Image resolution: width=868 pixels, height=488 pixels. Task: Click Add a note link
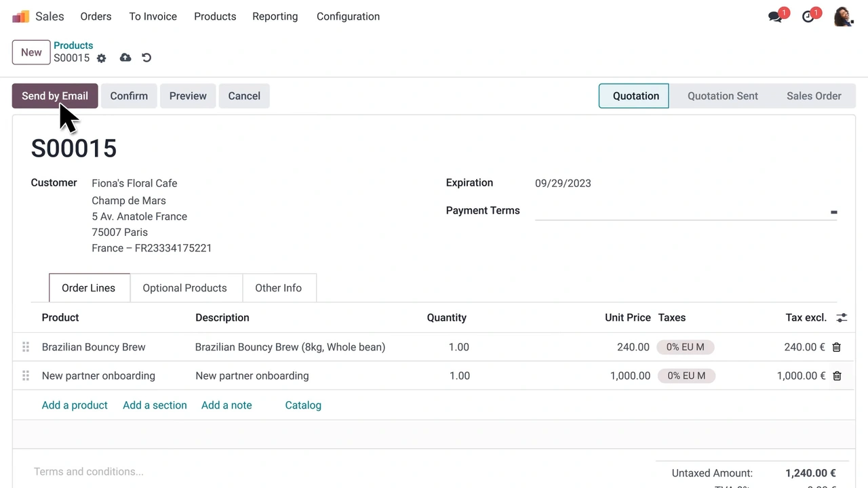(226, 405)
